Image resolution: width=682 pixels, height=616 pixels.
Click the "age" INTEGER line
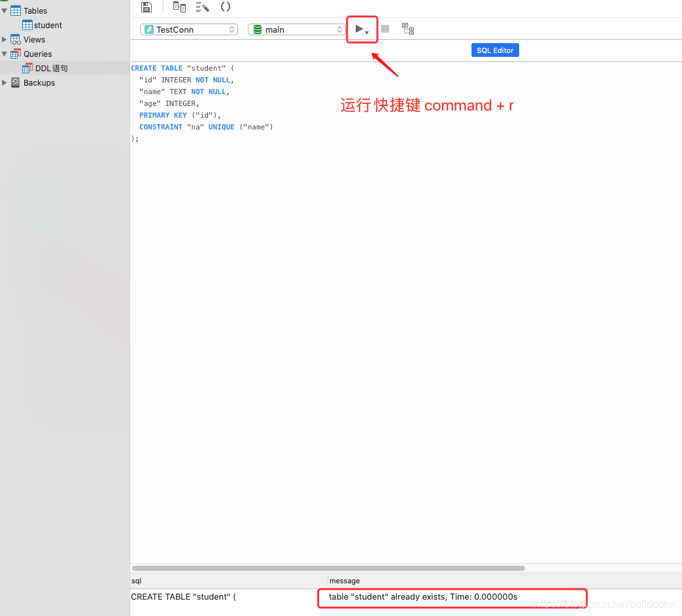pyautogui.click(x=169, y=103)
